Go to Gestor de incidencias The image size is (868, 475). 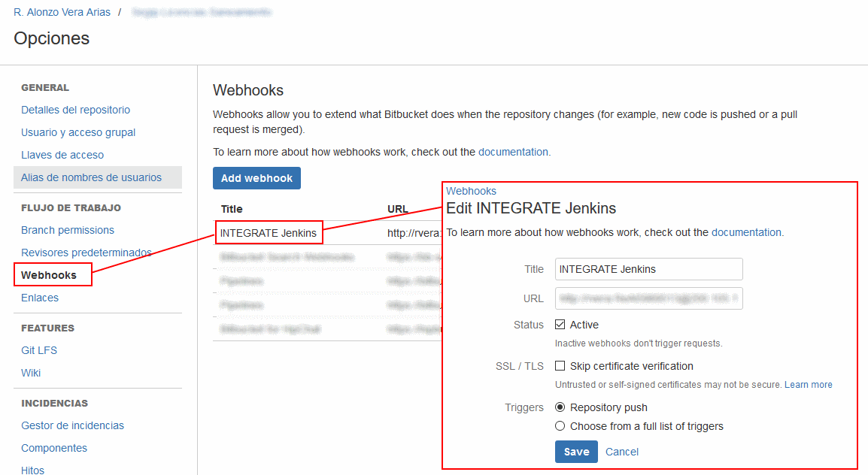(72, 426)
